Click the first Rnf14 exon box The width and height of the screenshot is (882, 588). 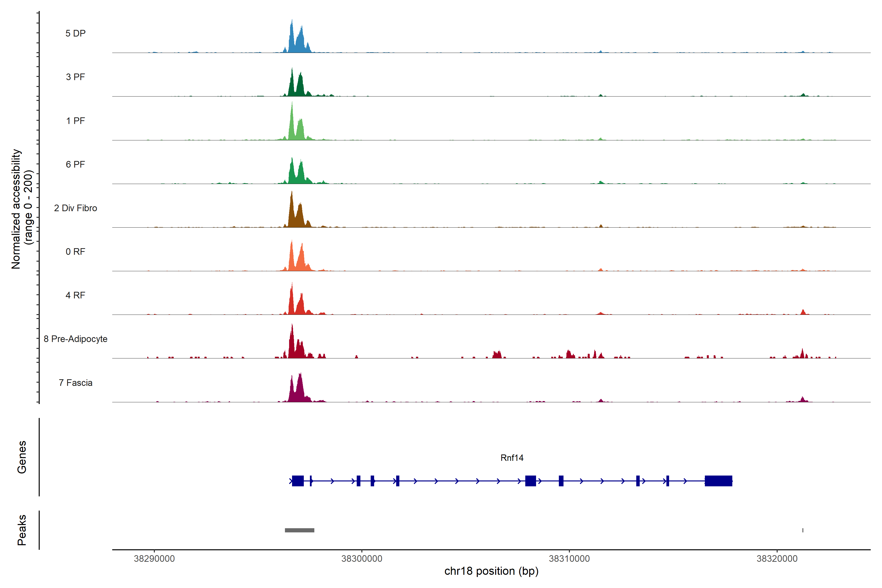[x=298, y=481]
